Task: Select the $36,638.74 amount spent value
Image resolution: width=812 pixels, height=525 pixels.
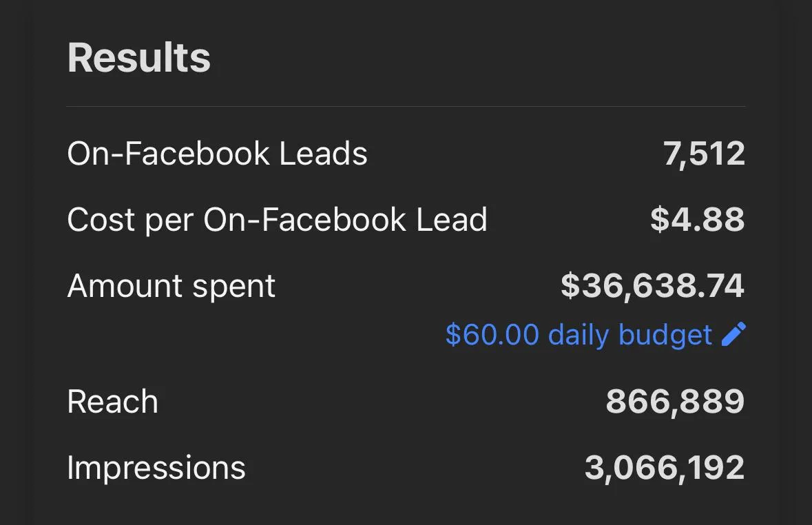Action: pyautogui.click(x=652, y=286)
